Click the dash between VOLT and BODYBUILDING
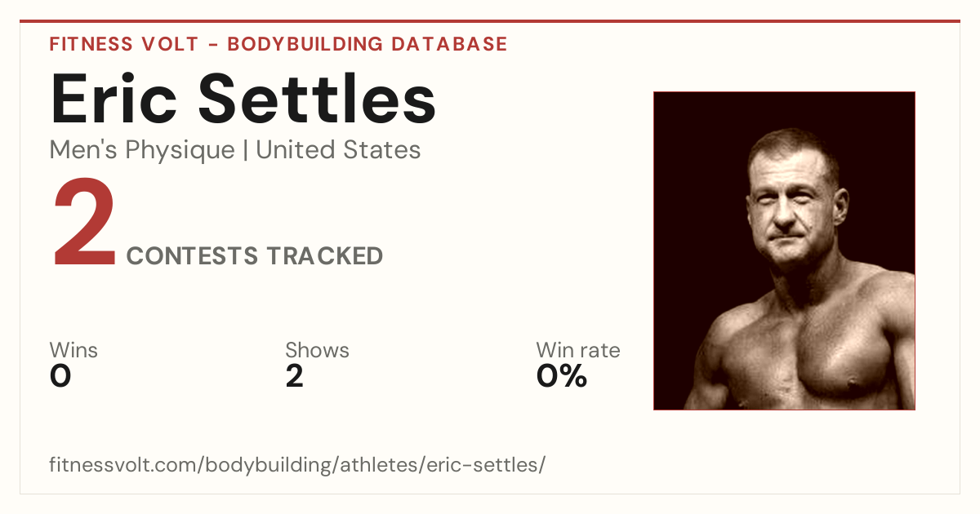The height and width of the screenshot is (514, 980). (x=212, y=45)
